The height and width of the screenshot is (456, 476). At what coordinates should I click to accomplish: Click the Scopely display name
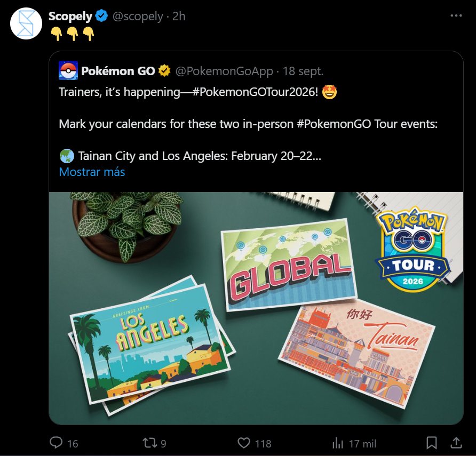tap(70, 17)
